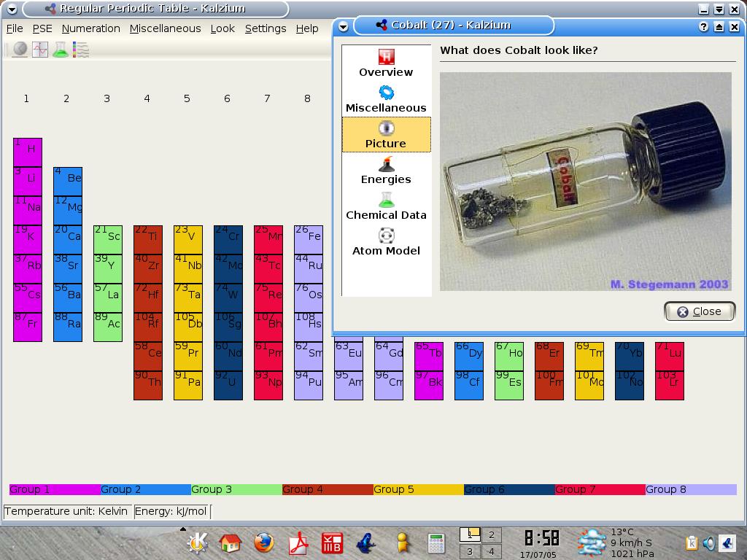The image size is (747, 560).
Task: Open the Numeration menu
Action: click(x=91, y=28)
